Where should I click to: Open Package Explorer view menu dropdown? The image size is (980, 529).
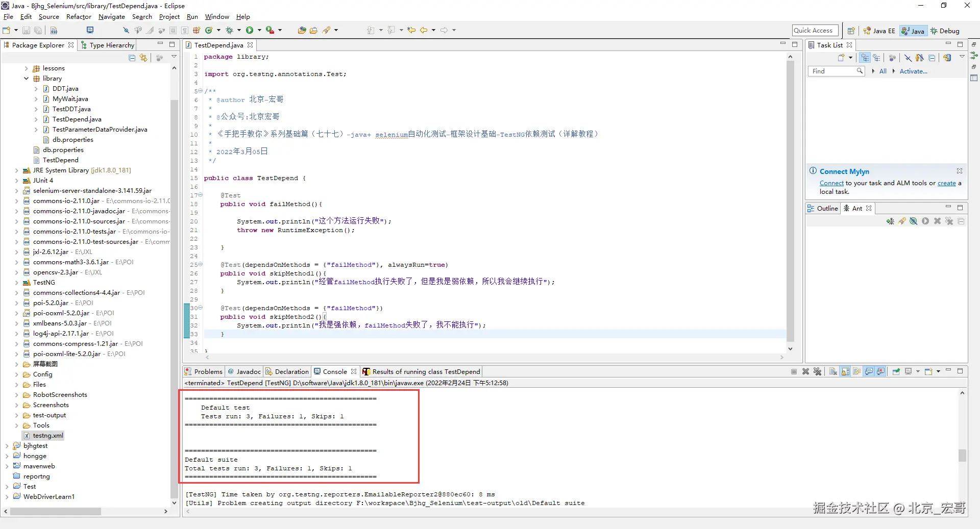click(174, 57)
